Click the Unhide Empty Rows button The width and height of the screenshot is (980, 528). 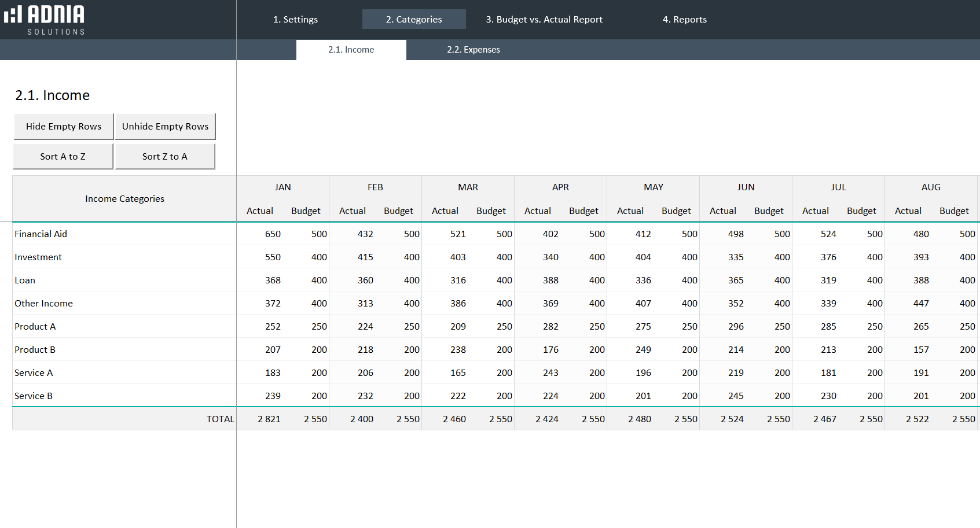pos(166,126)
